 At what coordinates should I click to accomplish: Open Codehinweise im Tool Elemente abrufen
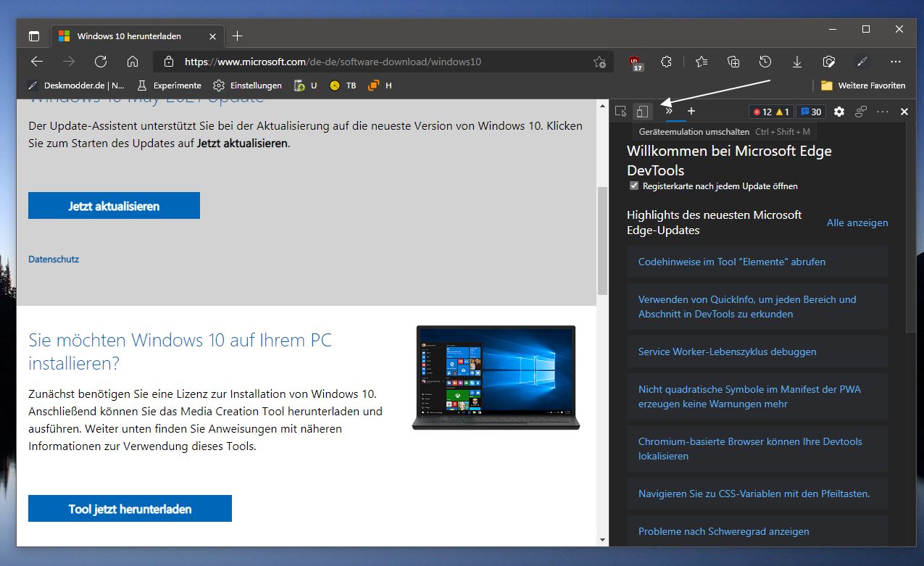[x=757, y=262]
